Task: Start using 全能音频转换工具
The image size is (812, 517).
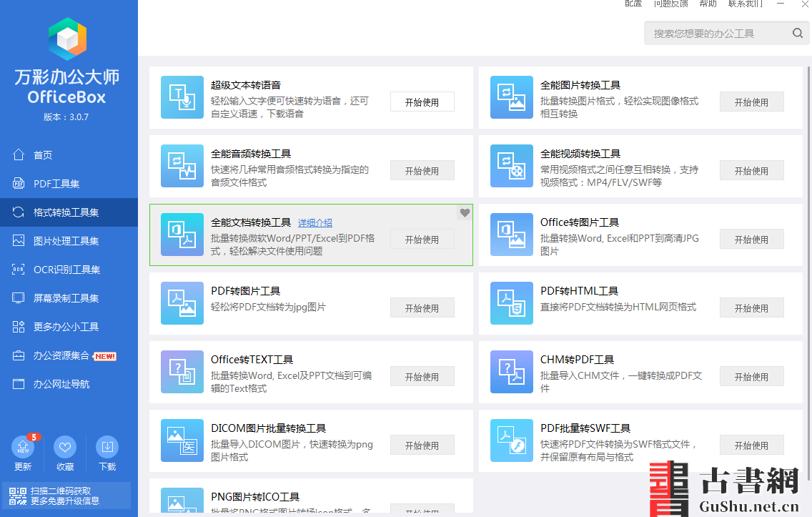Action: click(x=422, y=170)
